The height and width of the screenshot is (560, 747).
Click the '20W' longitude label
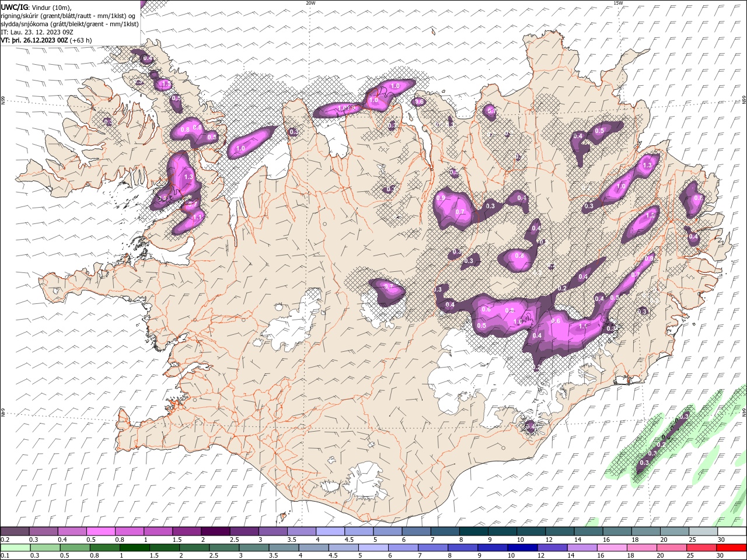(x=310, y=3)
